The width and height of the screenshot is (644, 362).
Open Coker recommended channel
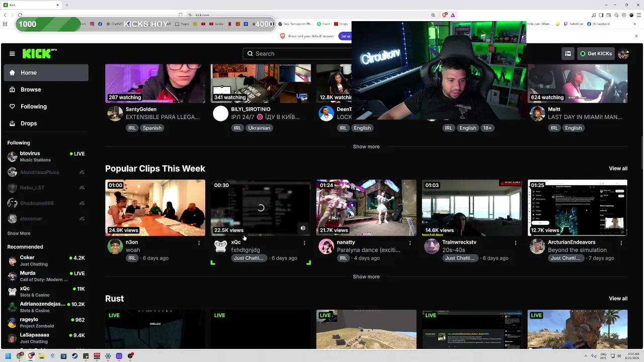(46, 260)
